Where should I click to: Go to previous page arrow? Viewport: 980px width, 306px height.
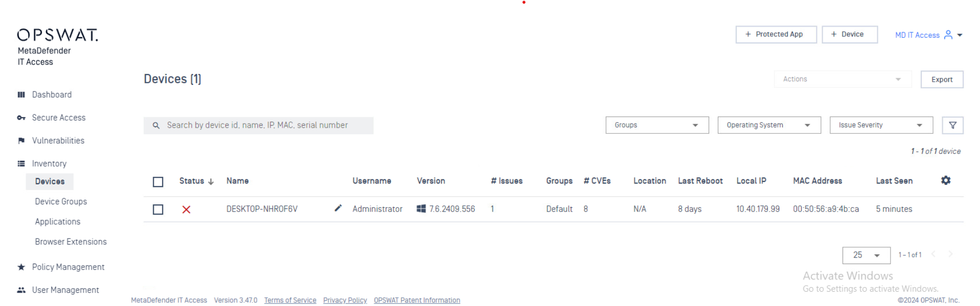[934, 254]
